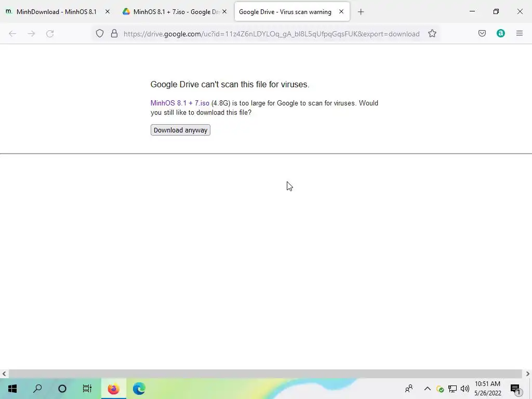Open the security status tray icon

click(x=440, y=389)
